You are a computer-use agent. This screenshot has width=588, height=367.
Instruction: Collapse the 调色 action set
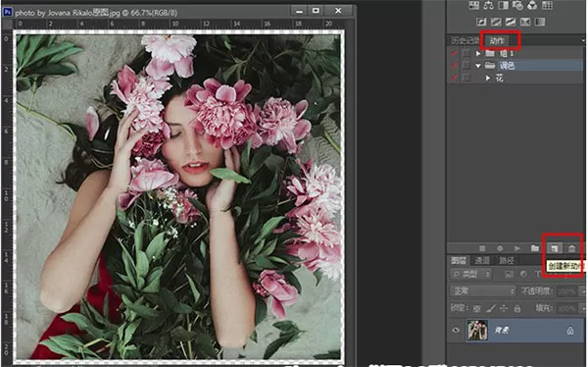click(x=478, y=66)
